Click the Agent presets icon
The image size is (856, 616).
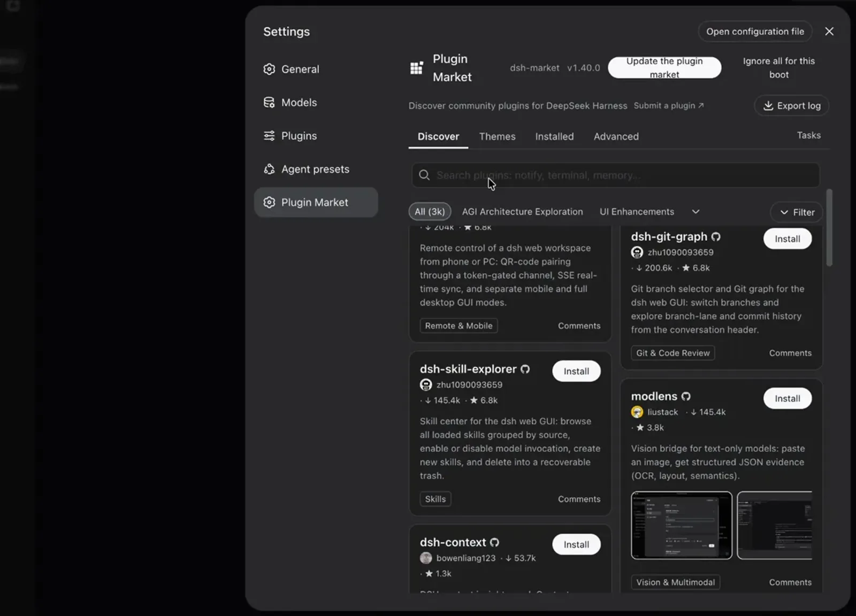click(269, 169)
